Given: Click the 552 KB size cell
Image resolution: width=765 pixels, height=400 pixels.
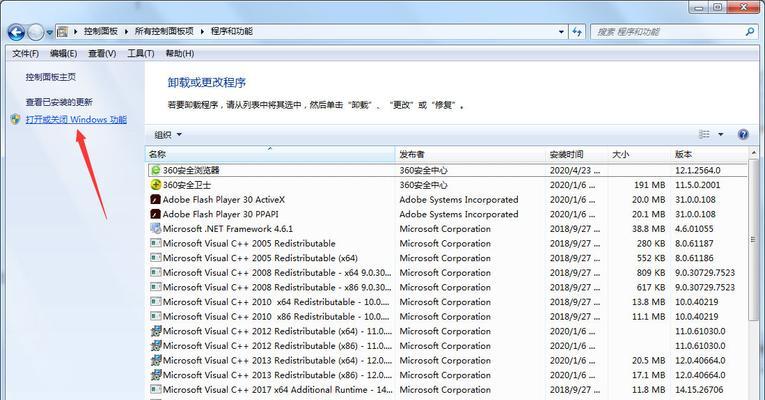Looking at the screenshot, I should [651, 258].
